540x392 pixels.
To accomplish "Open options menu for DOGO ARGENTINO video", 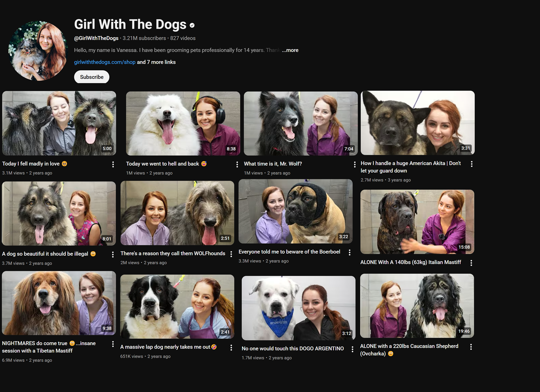I will pyautogui.click(x=352, y=349).
